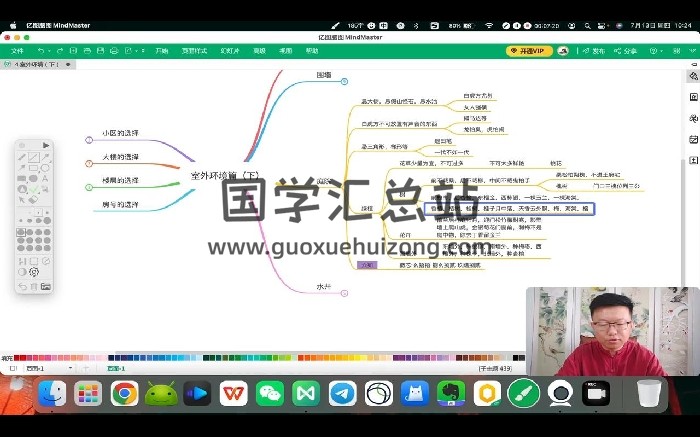Select the 室外环境（下） document tab
700x437 pixels.
[38, 64]
